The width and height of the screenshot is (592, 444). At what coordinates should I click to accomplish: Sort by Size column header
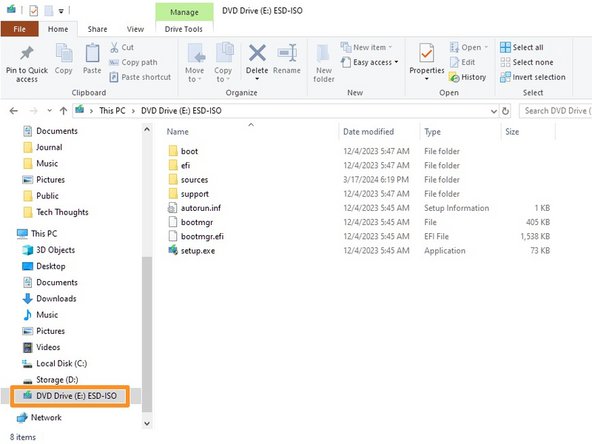pyautogui.click(x=512, y=132)
